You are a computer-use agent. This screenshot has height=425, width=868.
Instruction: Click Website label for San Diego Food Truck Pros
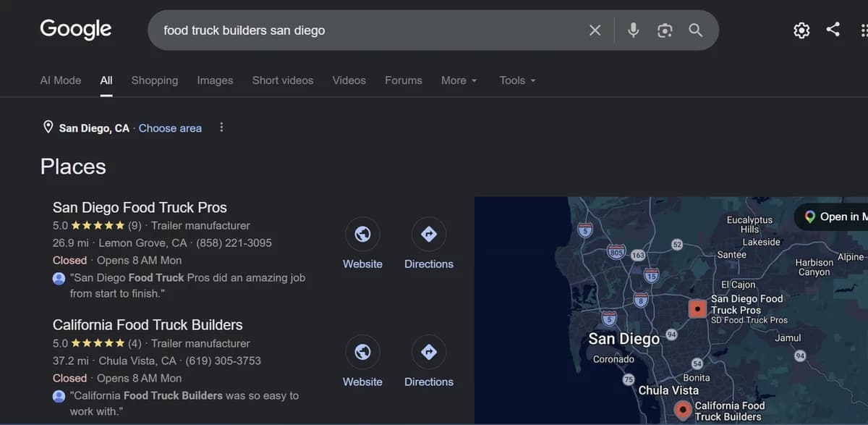pos(362,264)
